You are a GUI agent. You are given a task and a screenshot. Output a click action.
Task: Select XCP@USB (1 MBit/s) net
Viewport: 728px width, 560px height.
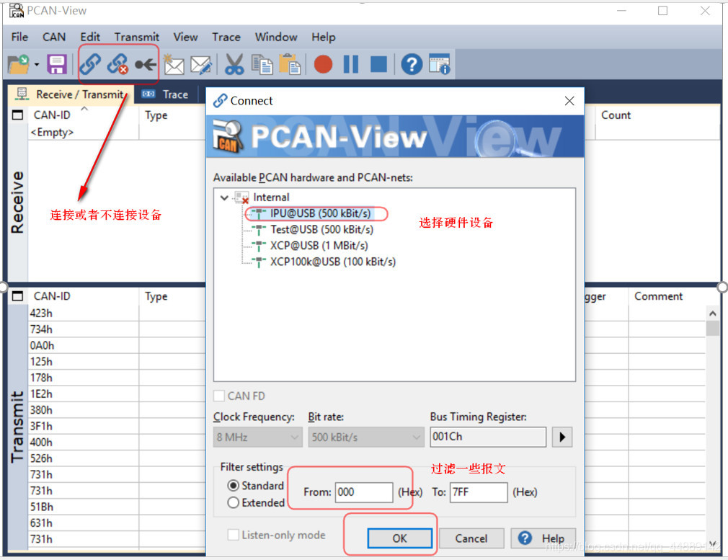[x=319, y=246]
